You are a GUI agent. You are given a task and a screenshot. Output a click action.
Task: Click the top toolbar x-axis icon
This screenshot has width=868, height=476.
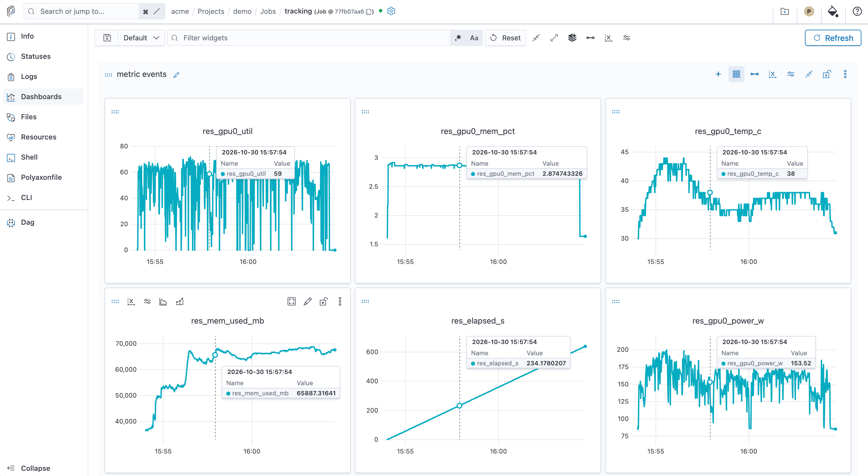[608, 38]
